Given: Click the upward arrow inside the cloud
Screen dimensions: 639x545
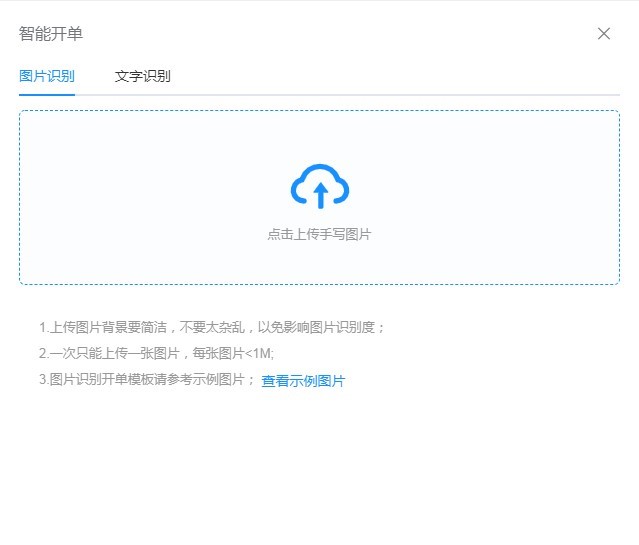Looking at the screenshot, I should click(320, 194).
